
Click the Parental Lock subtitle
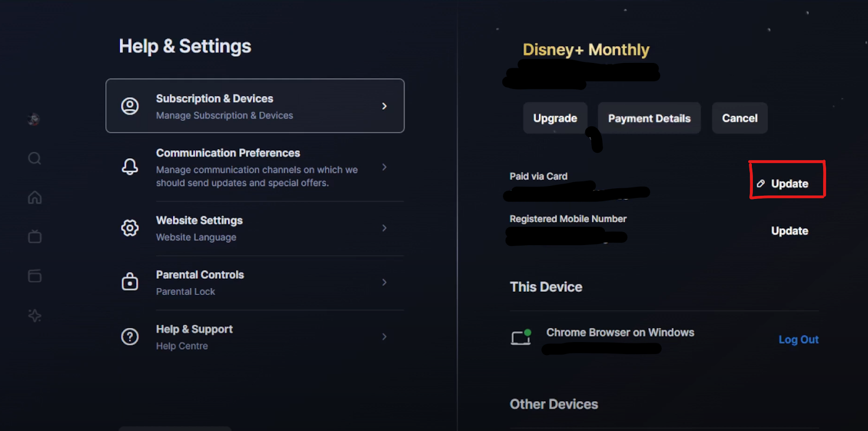(186, 292)
